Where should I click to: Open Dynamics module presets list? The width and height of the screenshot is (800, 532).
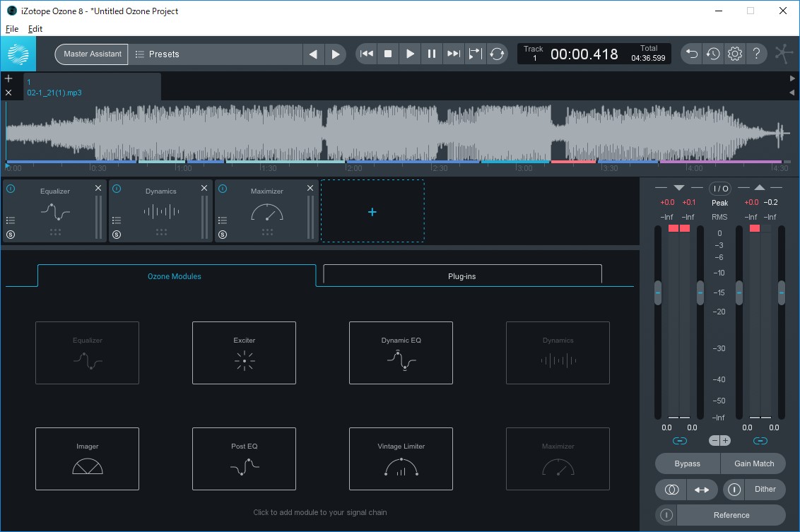click(x=117, y=220)
